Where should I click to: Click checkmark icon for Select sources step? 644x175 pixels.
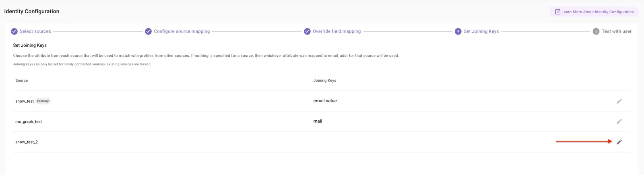[x=14, y=31]
